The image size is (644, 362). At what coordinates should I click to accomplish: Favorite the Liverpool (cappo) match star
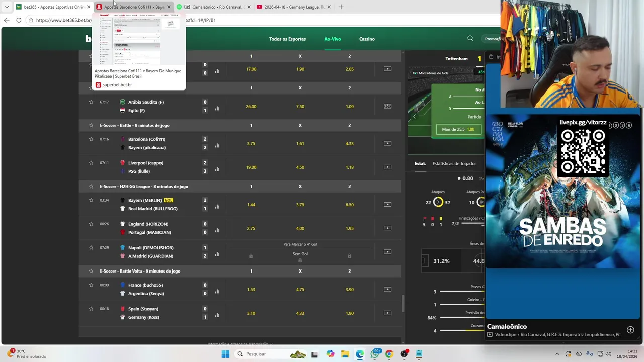pos(91,163)
